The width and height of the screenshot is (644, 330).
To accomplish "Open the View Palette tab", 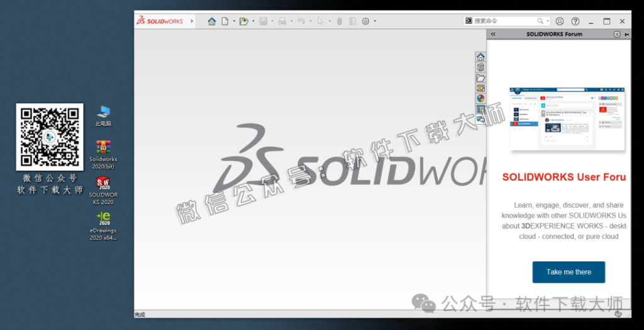I will tap(480, 88).
